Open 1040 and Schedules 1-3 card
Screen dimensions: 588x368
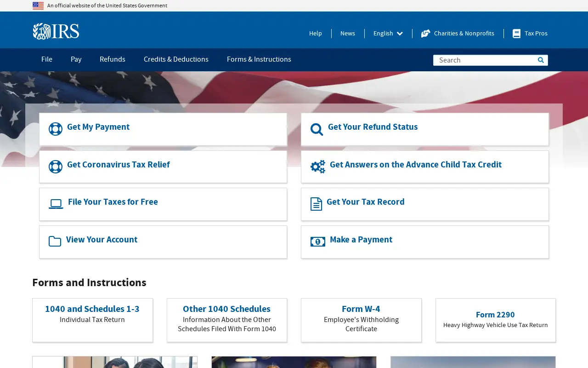92,320
